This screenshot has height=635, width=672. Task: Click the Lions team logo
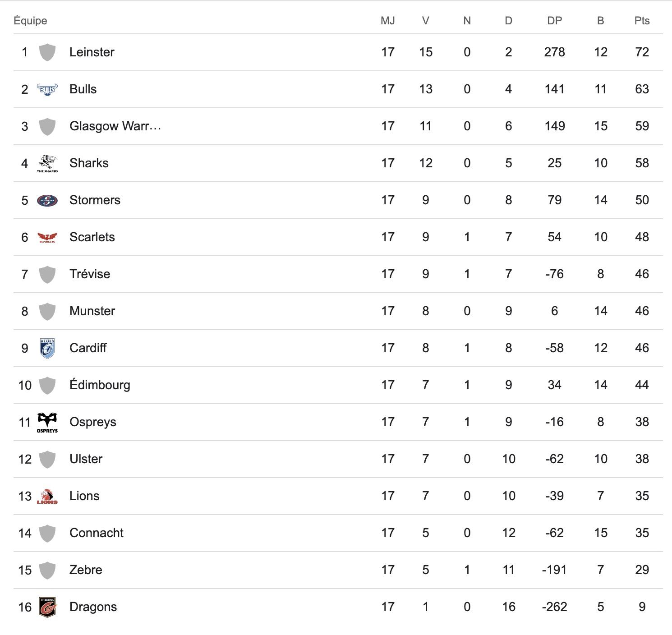point(47,496)
